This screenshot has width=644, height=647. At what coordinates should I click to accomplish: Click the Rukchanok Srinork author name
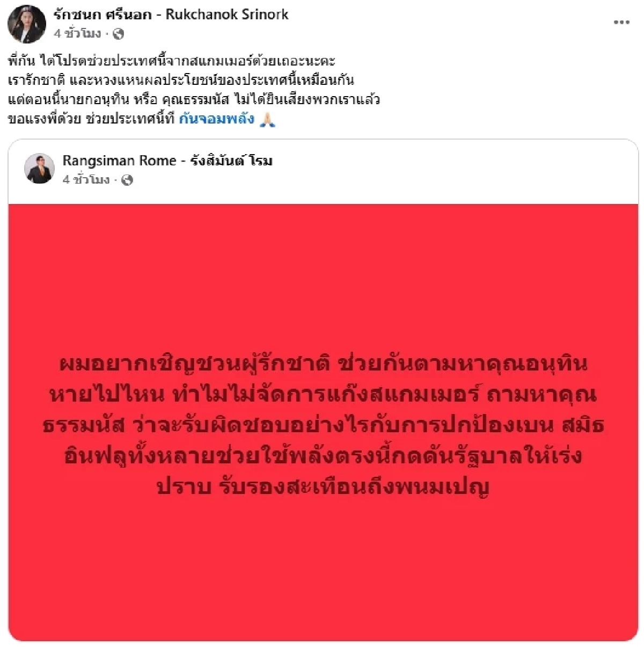(x=171, y=14)
